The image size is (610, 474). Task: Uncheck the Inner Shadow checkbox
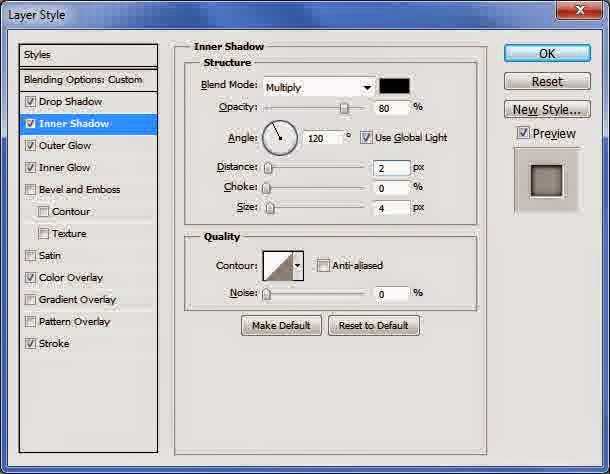point(30,124)
